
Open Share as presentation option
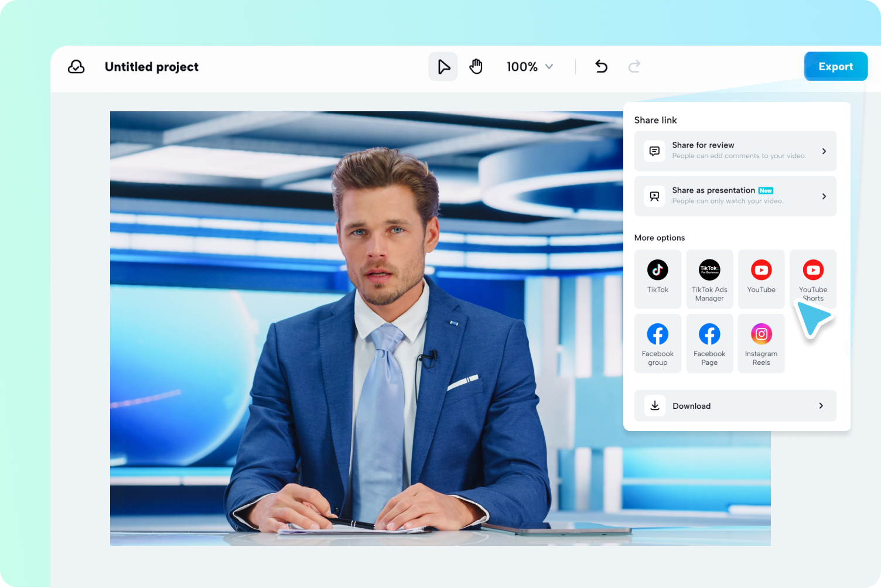pyautogui.click(x=735, y=196)
